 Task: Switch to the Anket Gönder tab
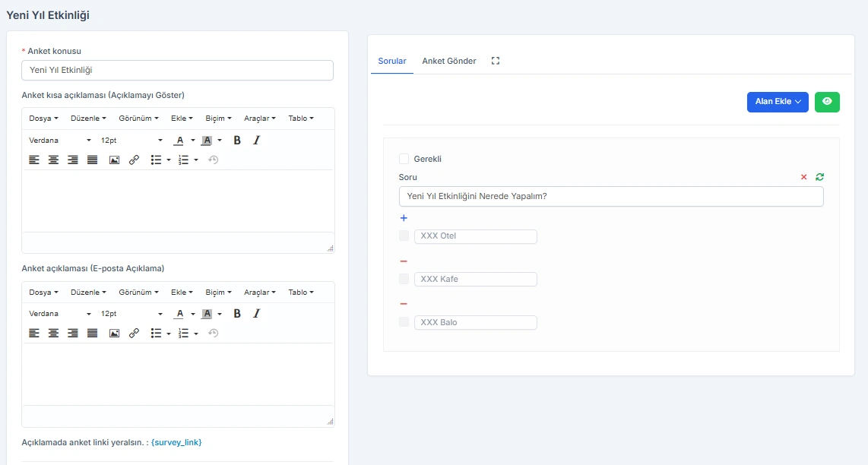pos(449,61)
